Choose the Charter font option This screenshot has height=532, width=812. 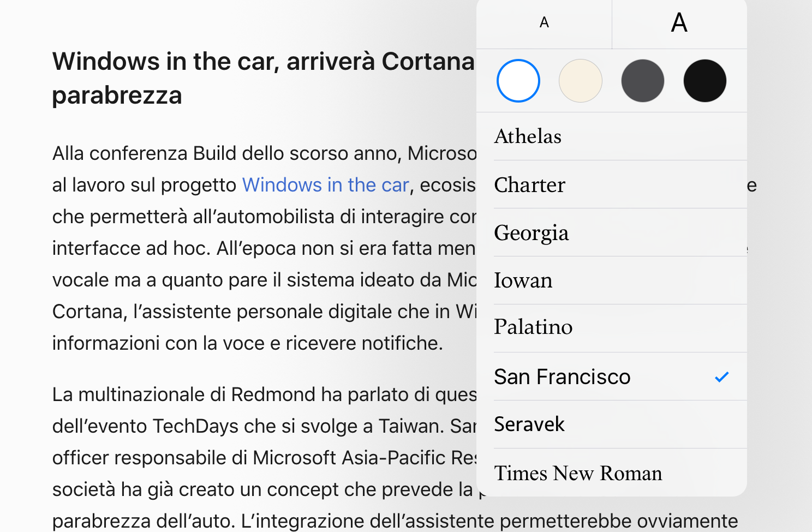click(530, 185)
